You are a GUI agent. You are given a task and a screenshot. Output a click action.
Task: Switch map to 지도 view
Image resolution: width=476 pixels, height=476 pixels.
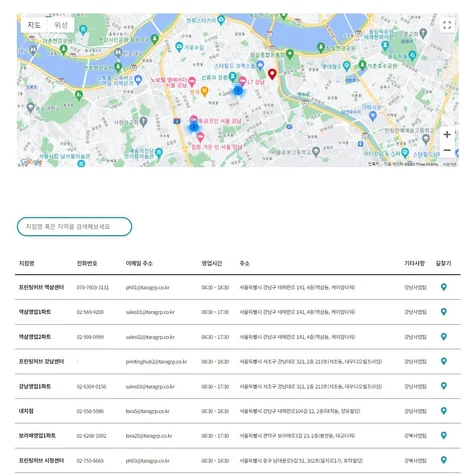point(34,25)
